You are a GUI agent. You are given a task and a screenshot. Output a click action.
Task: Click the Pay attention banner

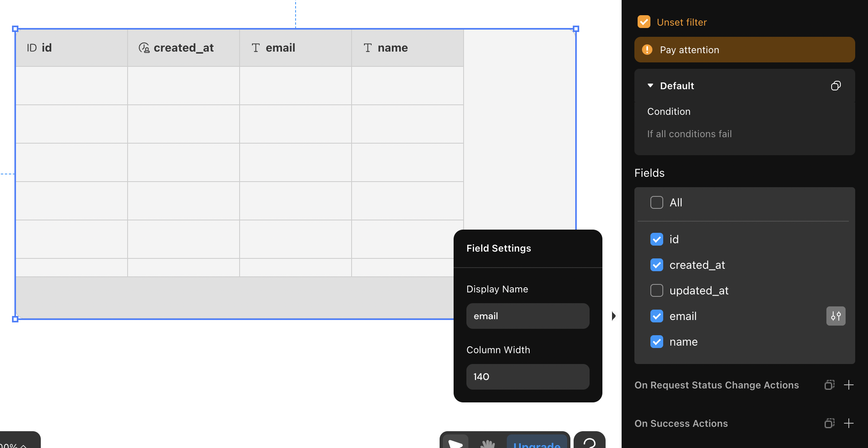pyautogui.click(x=744, y=50)
